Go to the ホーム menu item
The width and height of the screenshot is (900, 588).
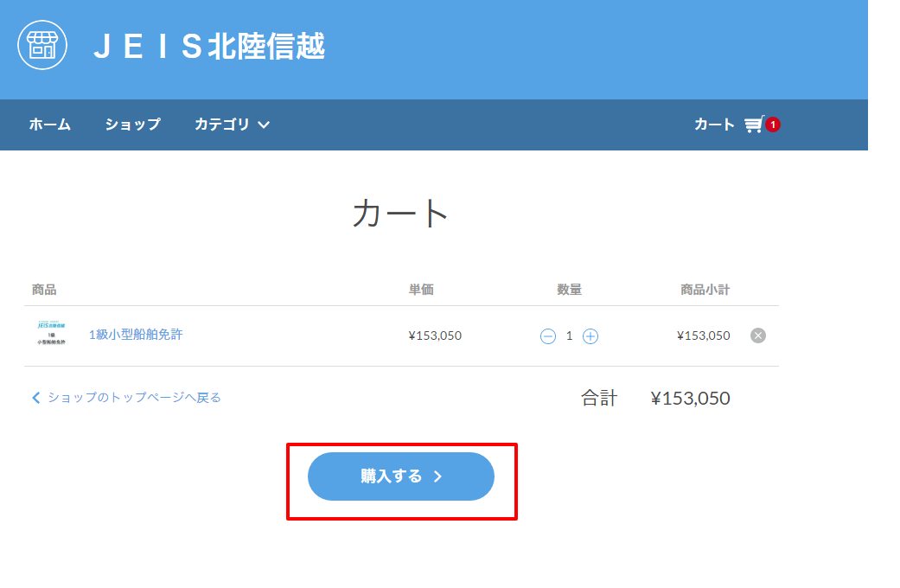[50, 125]
